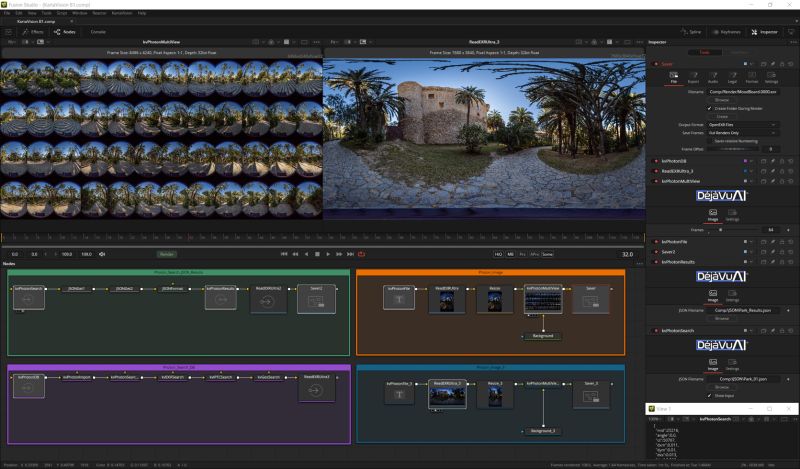Select the Saver2 node in green group
The image size is (800, 469).
(x=316, y=298)
